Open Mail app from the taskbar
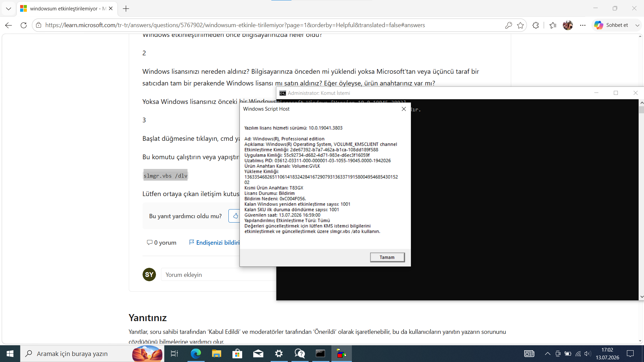Screen dimensions: 644x362 click(258, 354)
